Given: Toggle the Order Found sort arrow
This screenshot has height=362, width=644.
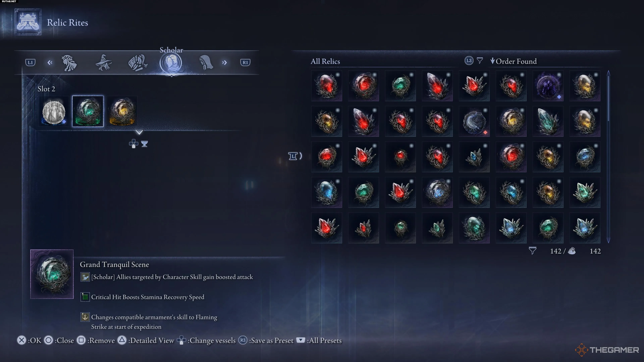Looking at the screenshot, I should tap(492, 61).
